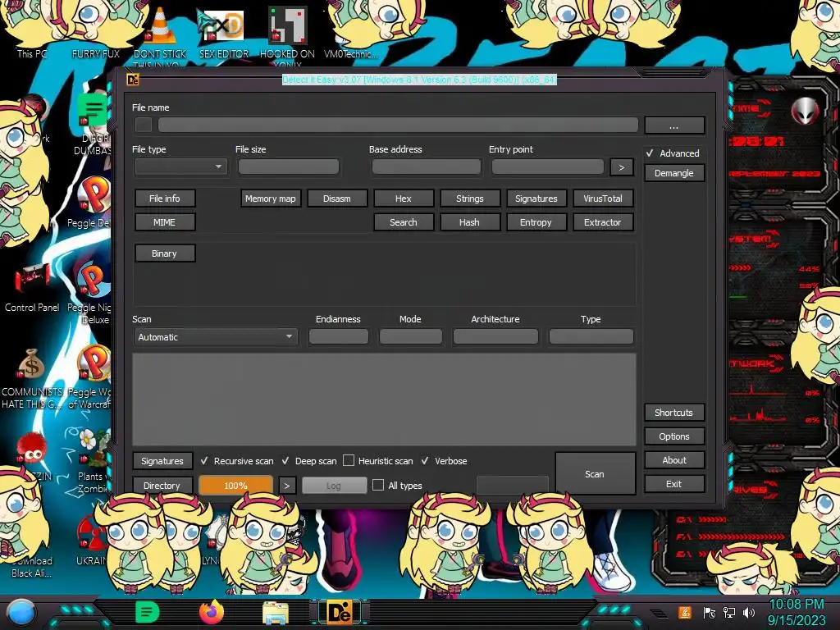Open the Shortcuts settings
This screenshot has height=630, width=840.
674,413
